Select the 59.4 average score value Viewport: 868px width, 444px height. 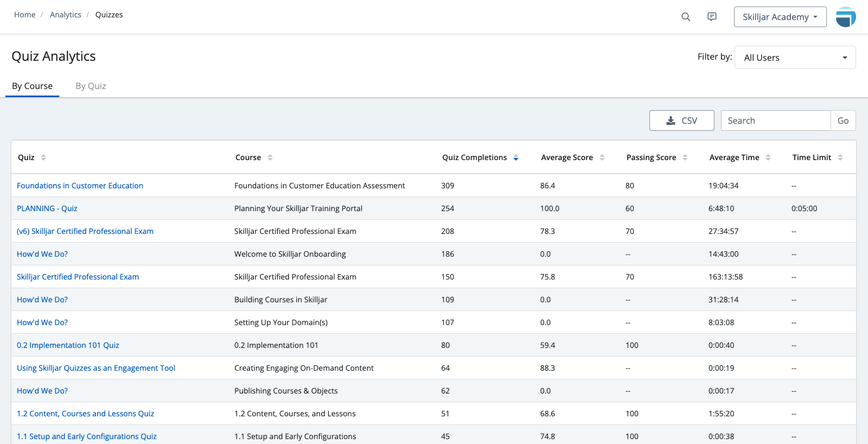click(547, 345)
